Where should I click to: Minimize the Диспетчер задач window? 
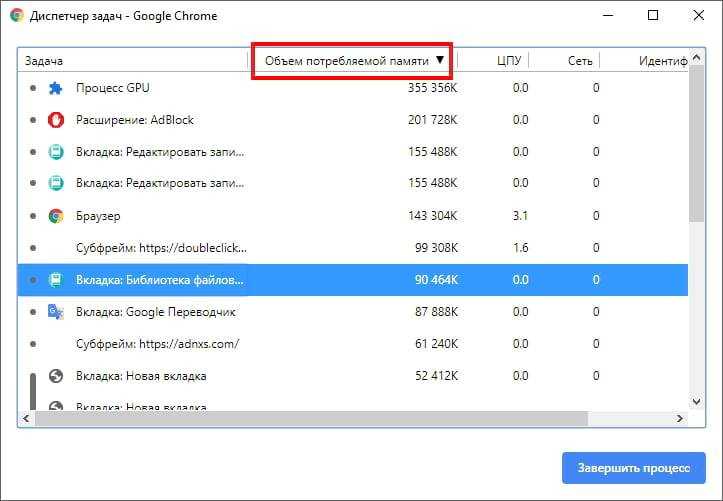pyautogui.click(x=608, y=15)
